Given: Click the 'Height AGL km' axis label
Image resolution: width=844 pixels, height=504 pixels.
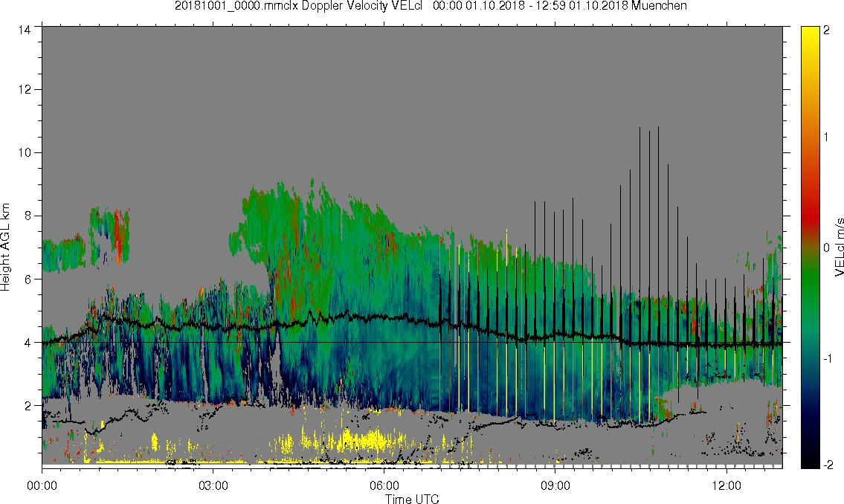Looking at the screenshot, I should pyautogui.click(x=5, y=248).
